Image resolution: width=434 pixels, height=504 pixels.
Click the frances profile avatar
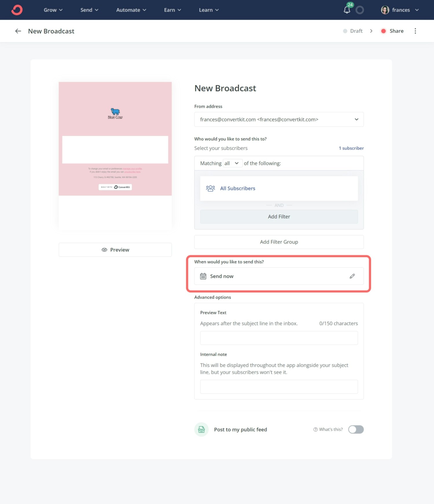pyautogui.click(x=385, y=10)
